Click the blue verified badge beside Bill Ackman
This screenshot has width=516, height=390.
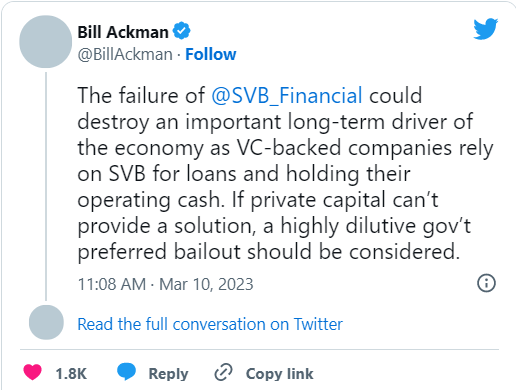[x=181, y=31]
